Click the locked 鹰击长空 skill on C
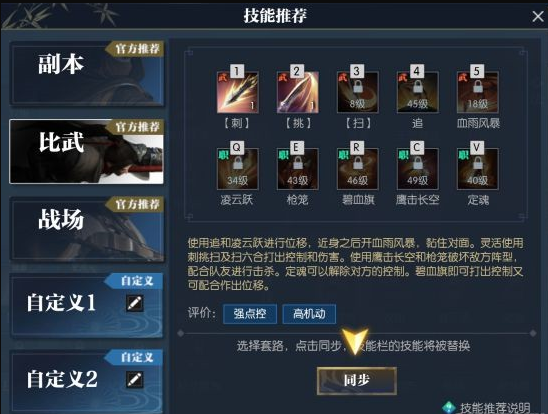This screenshot has width=548, height=414. point(418,169)
